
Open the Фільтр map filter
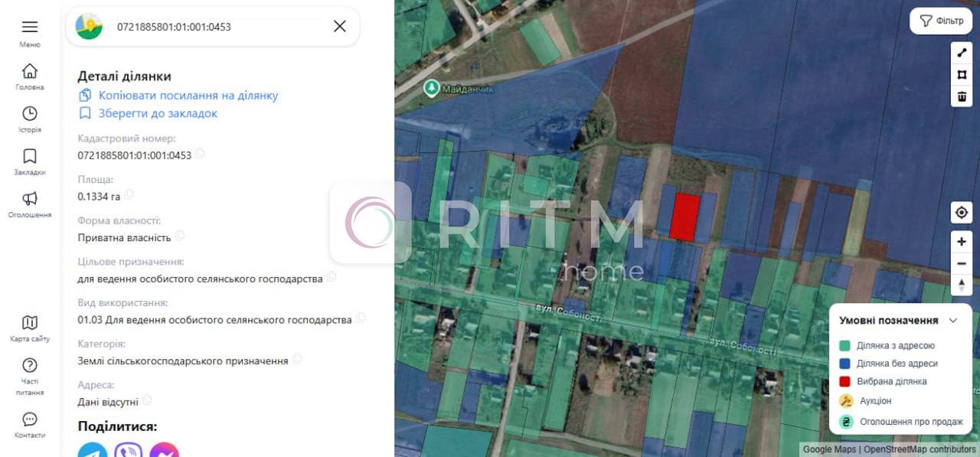[941, 21]
